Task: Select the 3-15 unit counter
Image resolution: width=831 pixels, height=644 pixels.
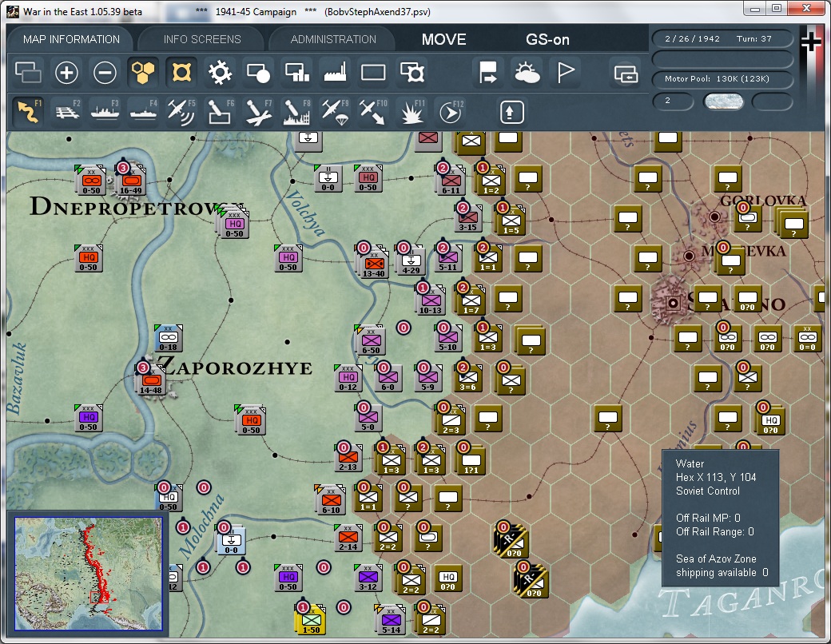Action: click(468, 217)
